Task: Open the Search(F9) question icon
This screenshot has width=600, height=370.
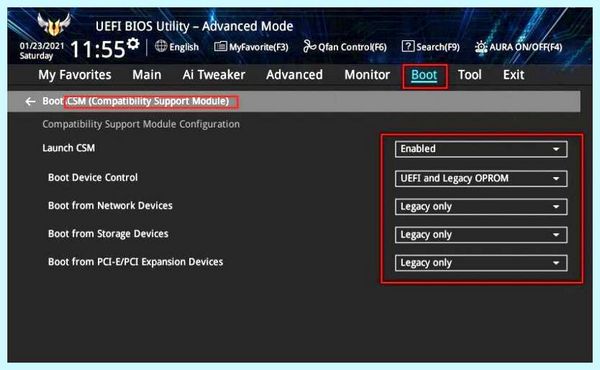Action: 408,46
